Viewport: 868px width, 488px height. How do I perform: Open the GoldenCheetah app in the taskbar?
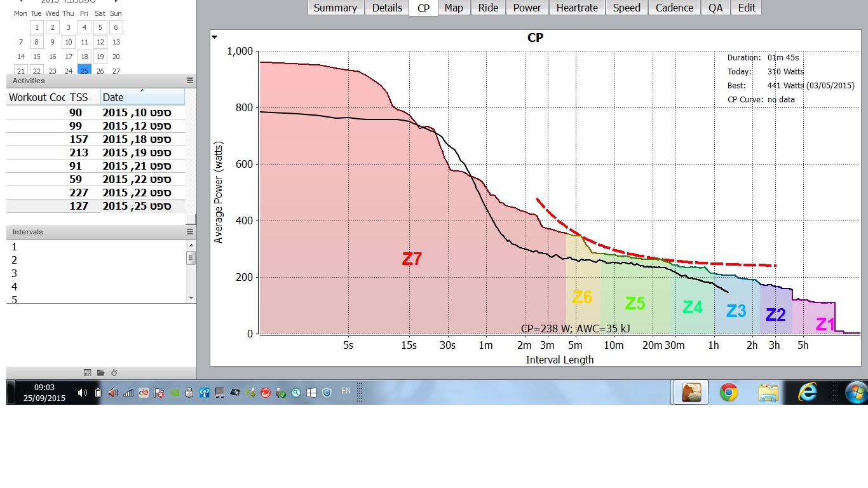(691, 393)
